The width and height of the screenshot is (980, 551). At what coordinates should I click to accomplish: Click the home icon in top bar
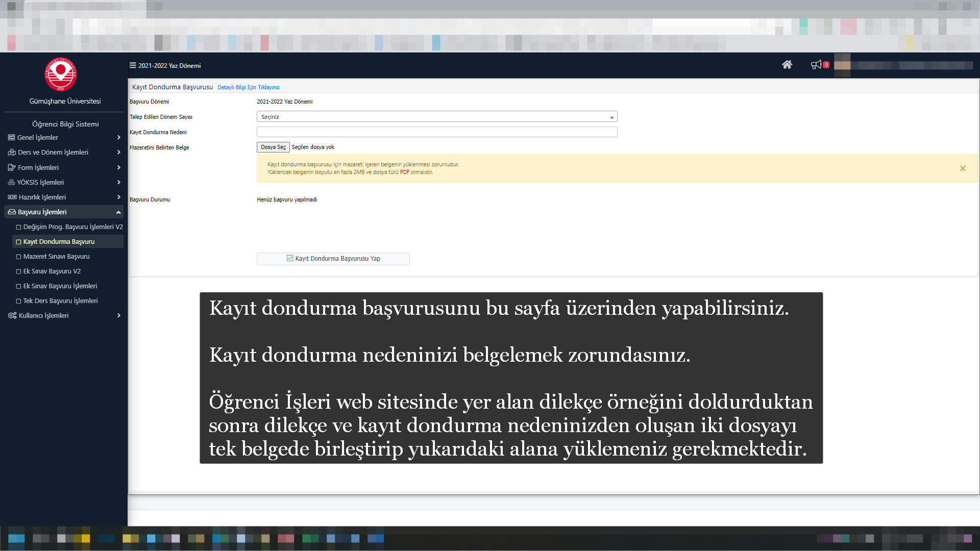[x=787, y=65]
